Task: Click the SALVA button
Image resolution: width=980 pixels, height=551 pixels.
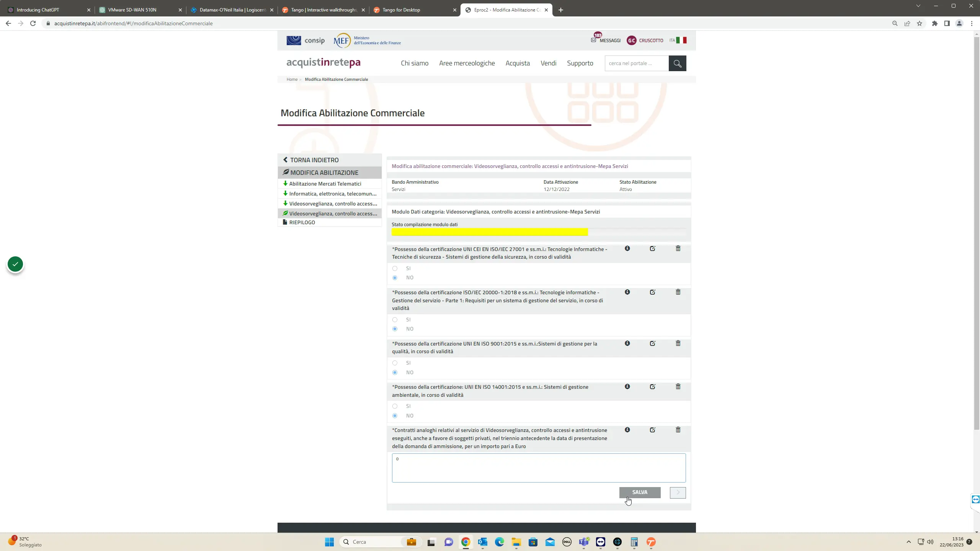Action: coord(640,492)
